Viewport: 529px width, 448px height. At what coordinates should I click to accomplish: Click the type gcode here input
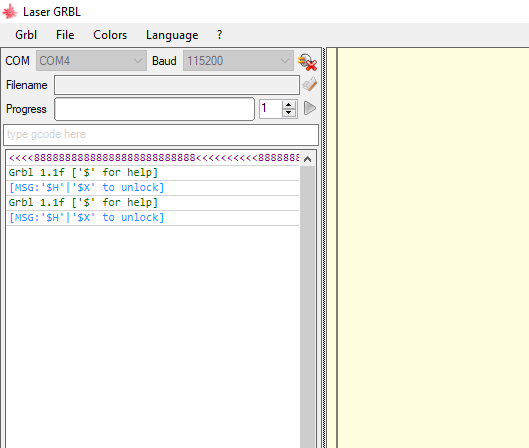(x=161, y=135)
